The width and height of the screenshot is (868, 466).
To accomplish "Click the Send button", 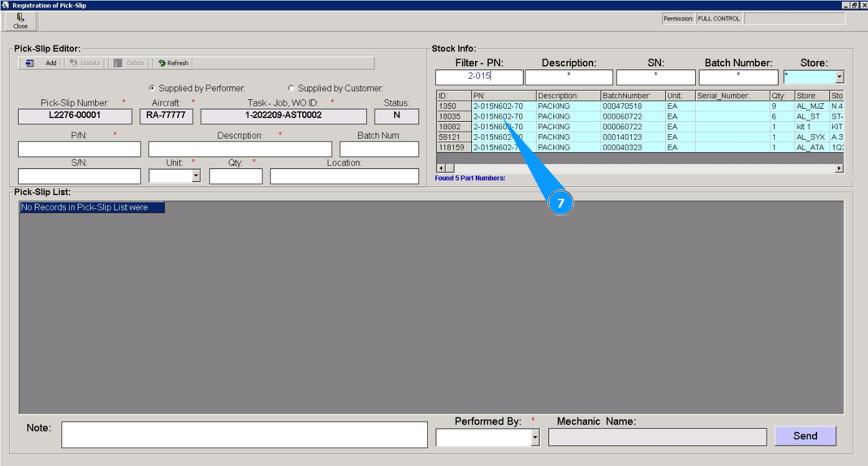I will (x=805, y=436).
